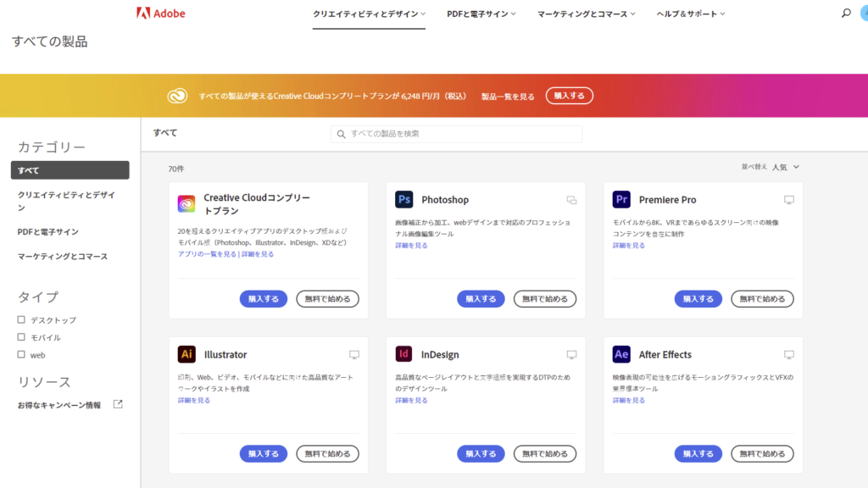Click 無料で始める on Illustrator card
Image resolution: width=868 pixels, height=488 pixels.
(327, 454)
